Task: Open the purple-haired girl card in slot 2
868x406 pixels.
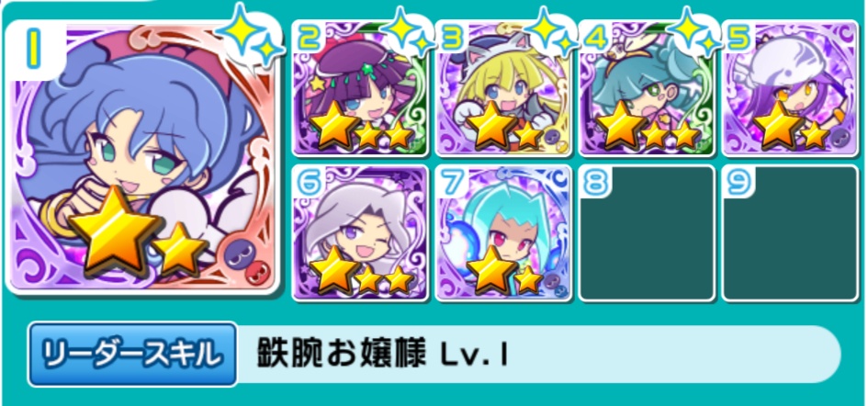Action: tap(360, 88)
